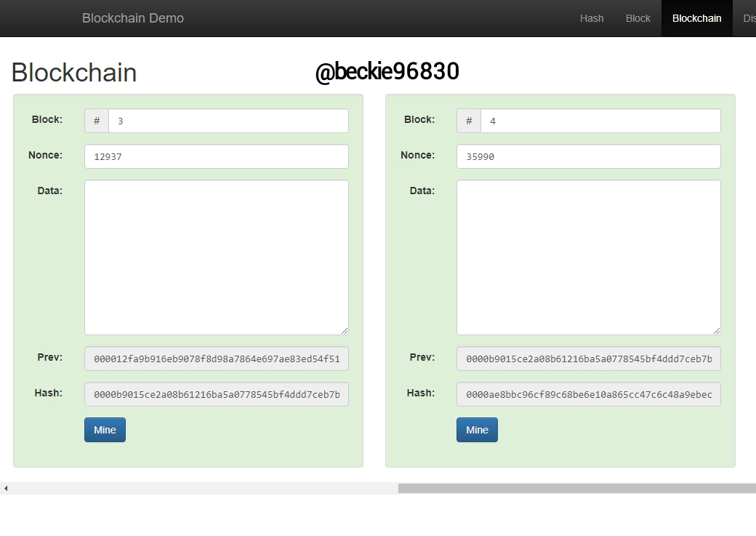Click the resize grip of block 3 Data textarea
756x536 pixels.
pyautogui.click(x=345, y=330)
